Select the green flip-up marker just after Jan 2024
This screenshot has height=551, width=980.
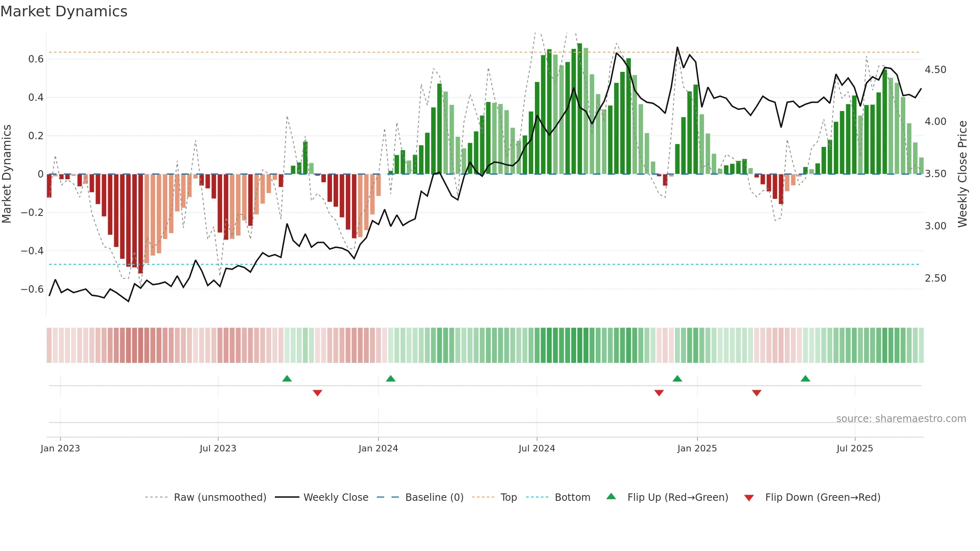click(391, 378)
